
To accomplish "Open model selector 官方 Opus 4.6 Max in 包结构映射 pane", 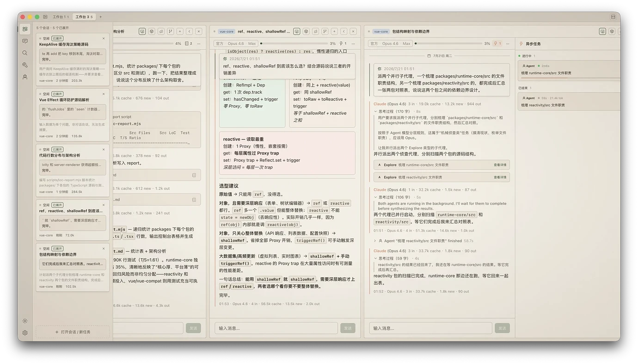I will [x=391, y=43].
